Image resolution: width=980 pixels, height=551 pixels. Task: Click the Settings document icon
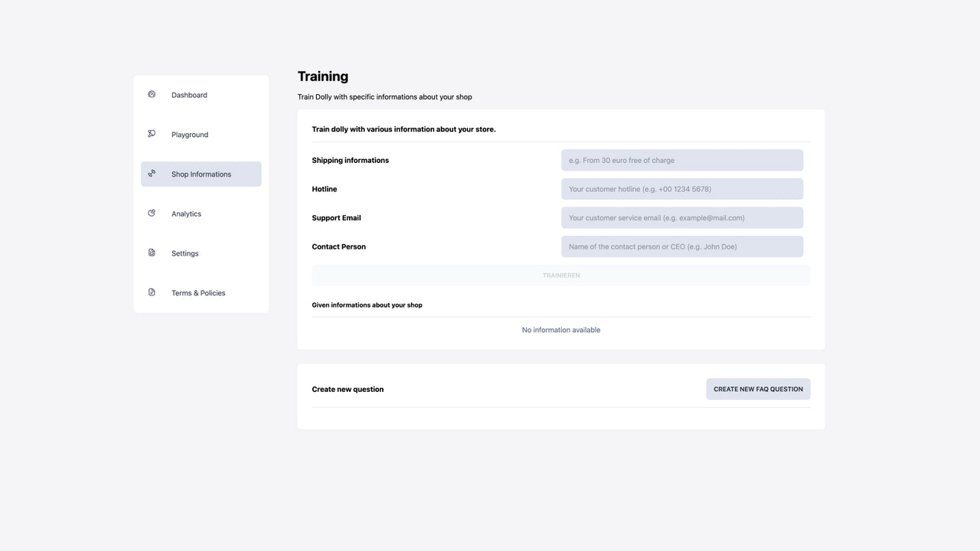pos(152,253)
